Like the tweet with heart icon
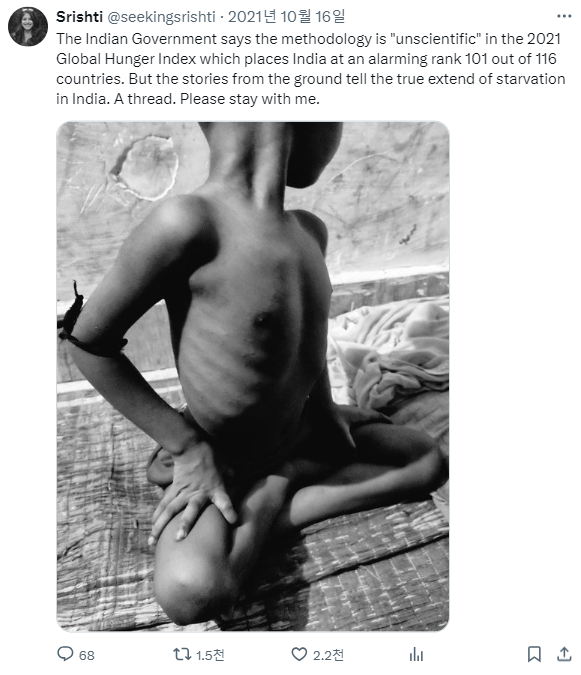This screenshot has height=675, width=581. coord(299,654)
